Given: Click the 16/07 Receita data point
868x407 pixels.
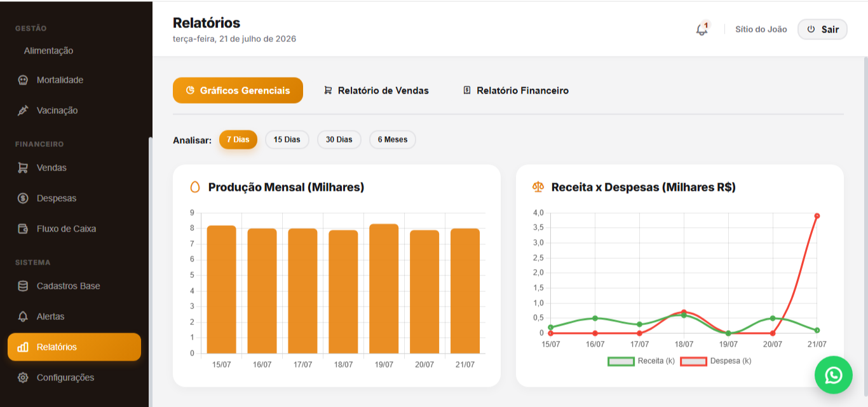Looking at the screenshot, I should [x=595, y=318].
